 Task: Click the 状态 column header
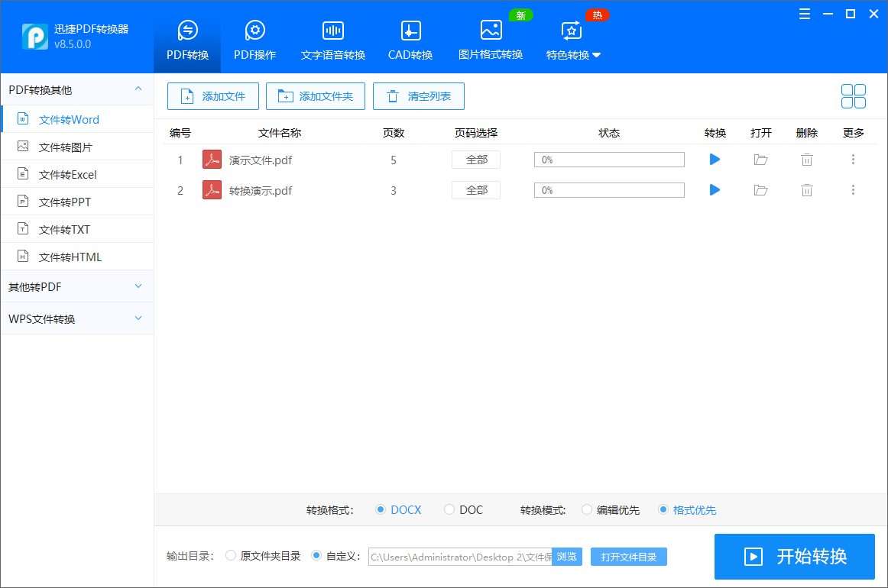click(609, 133)
